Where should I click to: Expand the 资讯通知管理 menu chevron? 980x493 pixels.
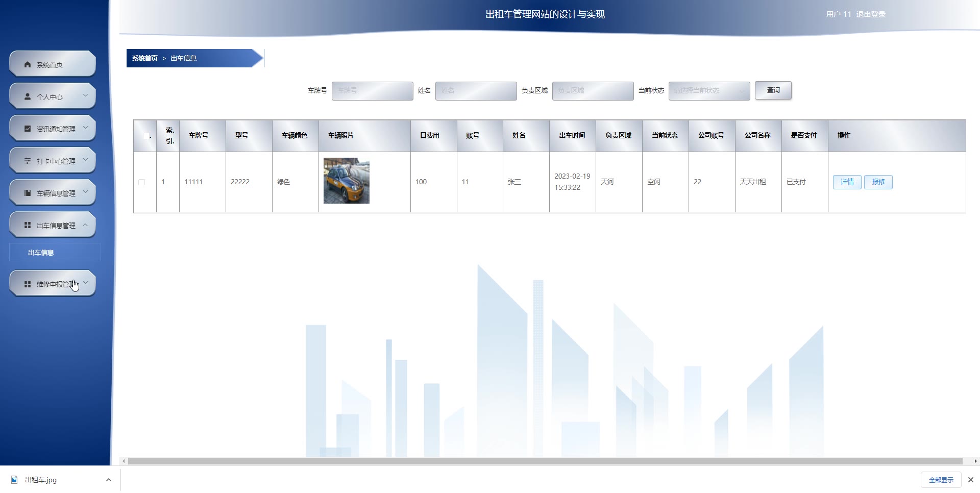click(85, 128)
